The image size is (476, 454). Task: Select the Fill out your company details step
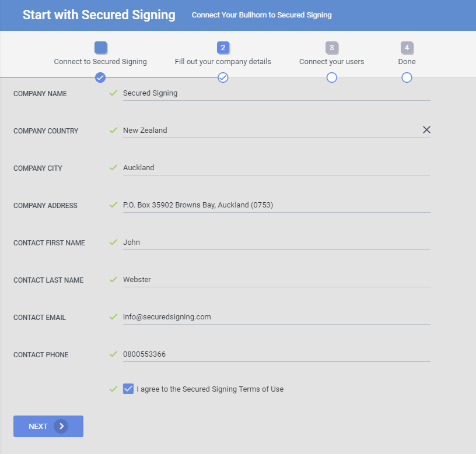coord(223,62)
